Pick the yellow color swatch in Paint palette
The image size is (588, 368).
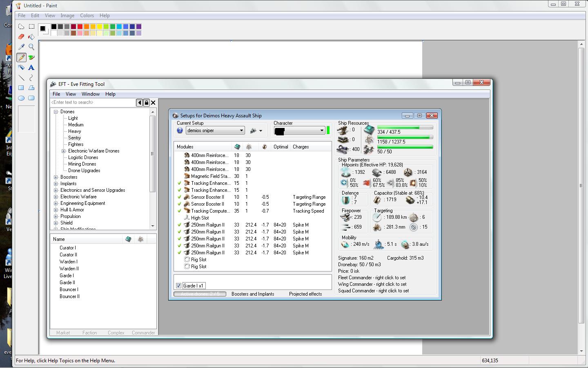coord(100,27)
